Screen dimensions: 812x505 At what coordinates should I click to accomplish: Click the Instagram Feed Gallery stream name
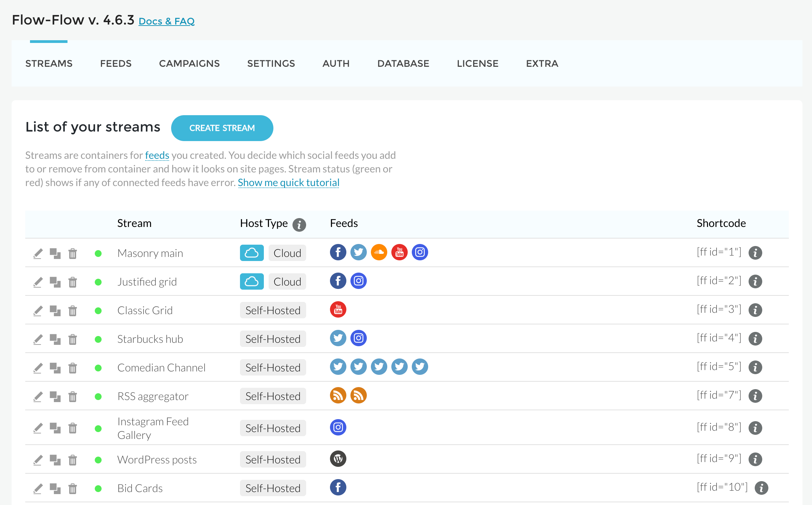[153, 428]
